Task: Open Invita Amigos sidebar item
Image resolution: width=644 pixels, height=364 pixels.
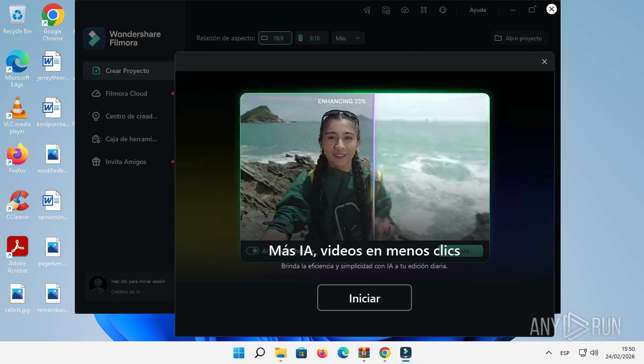Action: pos(129,162)
